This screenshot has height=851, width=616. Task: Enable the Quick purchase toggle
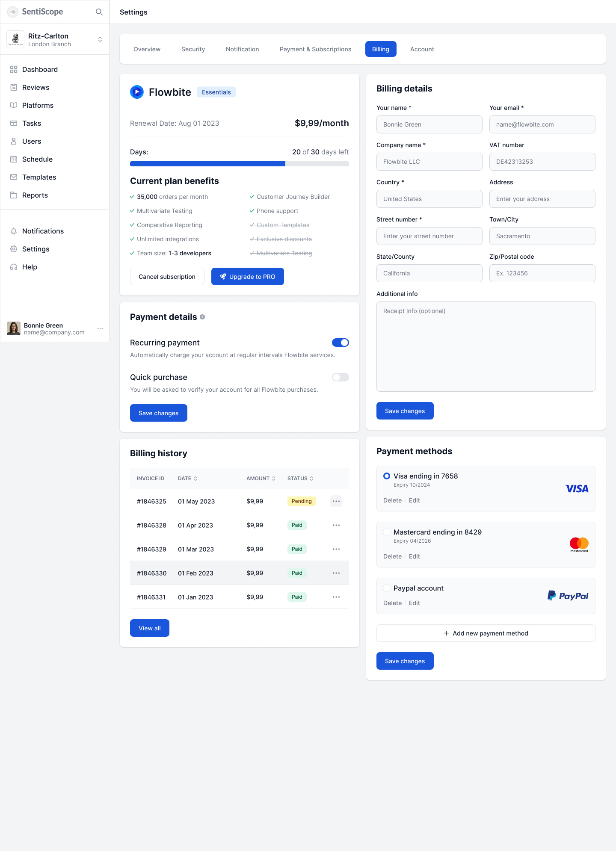point(341,377)
